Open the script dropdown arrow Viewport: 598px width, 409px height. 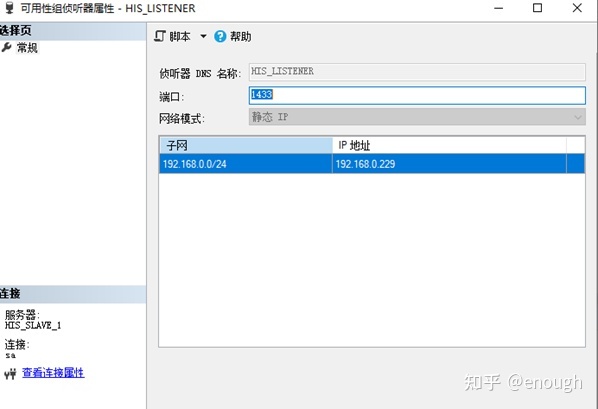(x=203, y=36)
